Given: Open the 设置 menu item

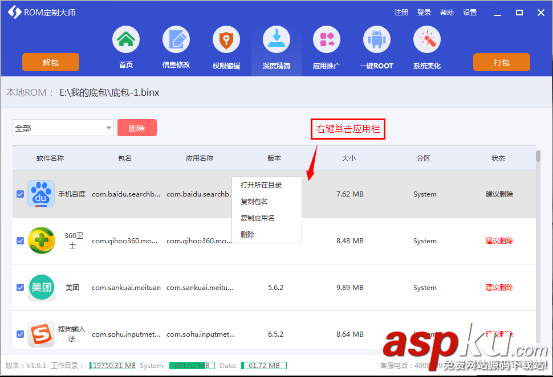Looking at the screenshot, I should (470, 13).
